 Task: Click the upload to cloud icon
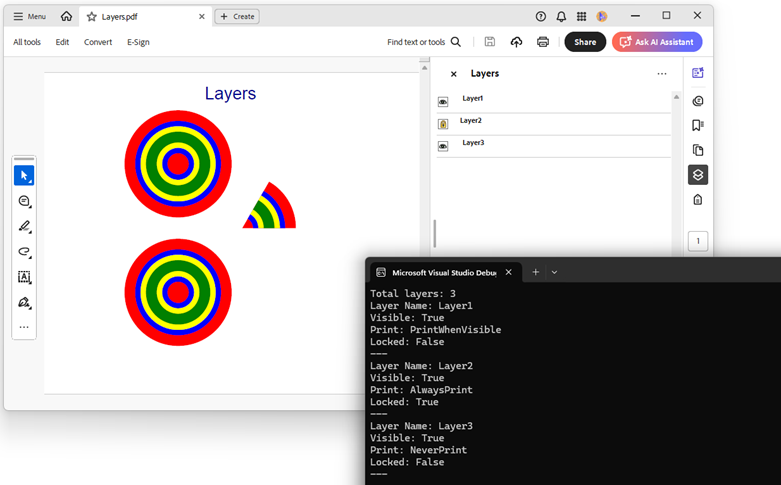(x=516, y=42)
